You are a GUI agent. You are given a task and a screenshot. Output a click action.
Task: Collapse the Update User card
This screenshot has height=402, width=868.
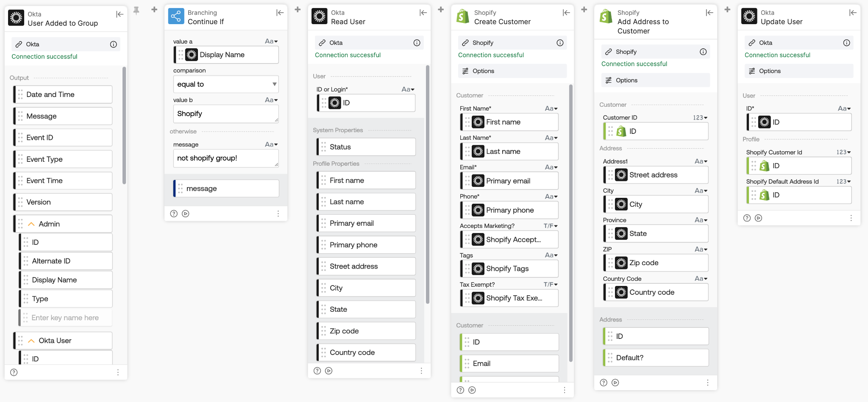tap(853, 13)
